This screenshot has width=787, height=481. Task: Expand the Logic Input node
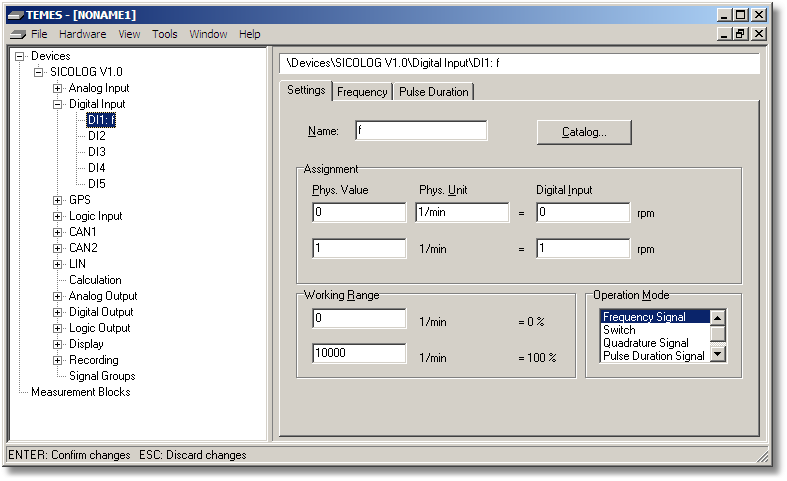(x=58, y=216)
